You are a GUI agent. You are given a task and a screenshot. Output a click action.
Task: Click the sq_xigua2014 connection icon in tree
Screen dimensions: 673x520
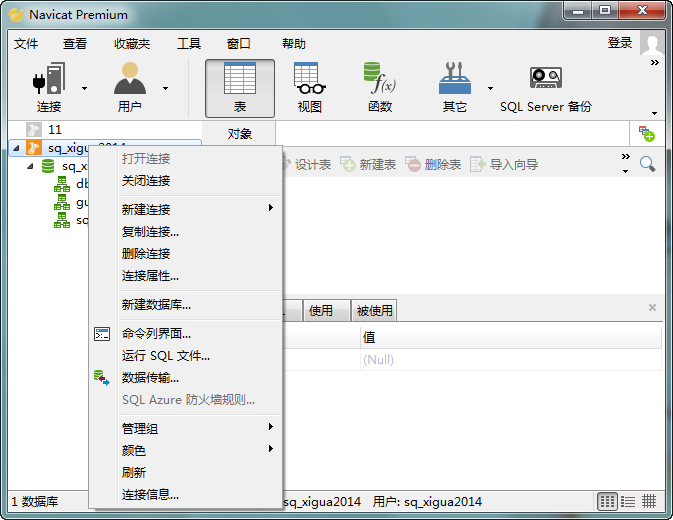33,148
